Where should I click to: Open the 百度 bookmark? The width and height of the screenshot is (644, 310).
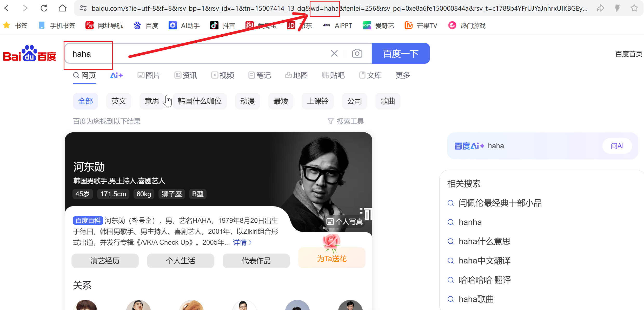coord(146,25)
